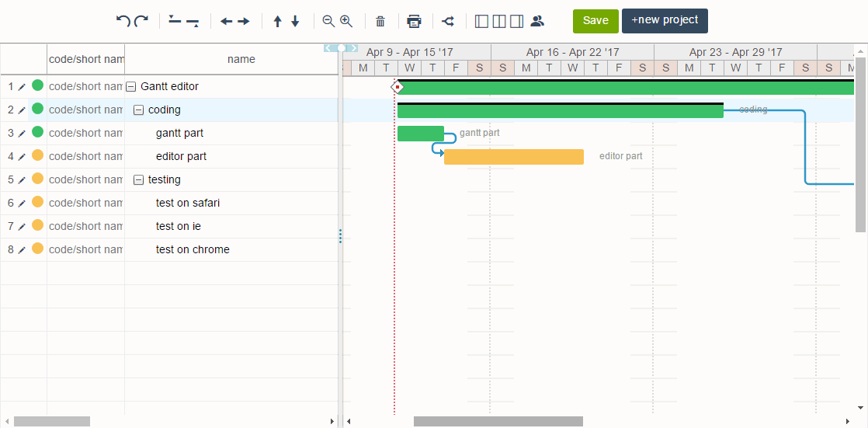The image size is (868, 428).
Task: Select the Apr 23 - Apr 29 '17 week header
Action: point(736,53)
